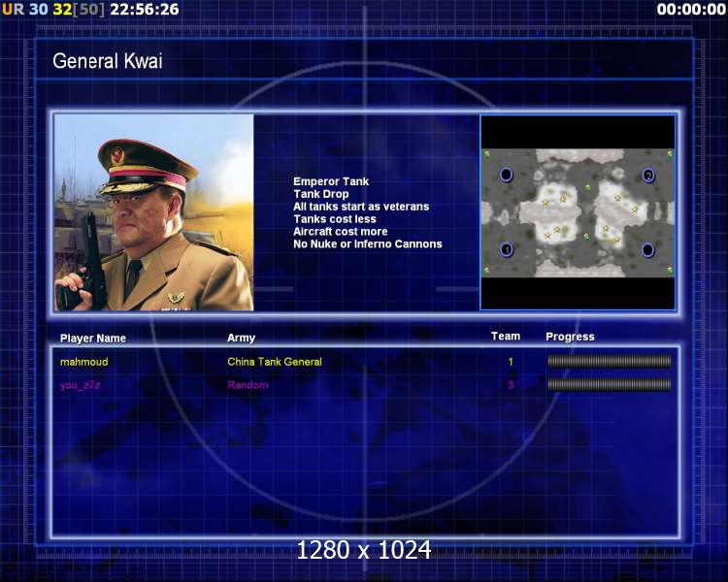Click the 'Player Name' column header
The height and width of the screenshot is (582, 728).
[x=93, y=339]
